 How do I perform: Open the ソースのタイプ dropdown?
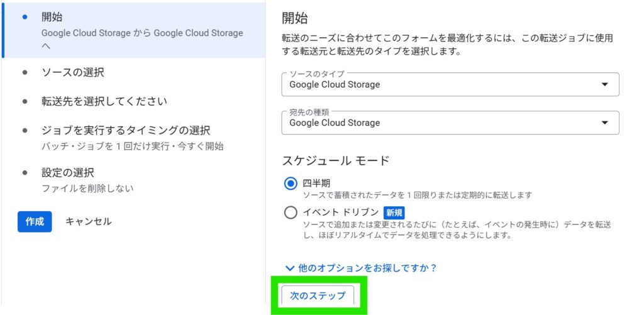(450, 84)
